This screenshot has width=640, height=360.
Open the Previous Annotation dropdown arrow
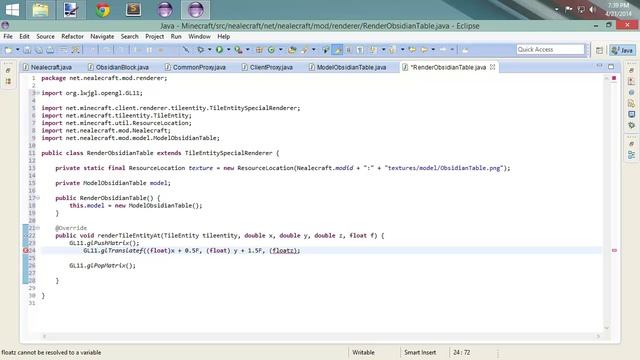[402, 50]
